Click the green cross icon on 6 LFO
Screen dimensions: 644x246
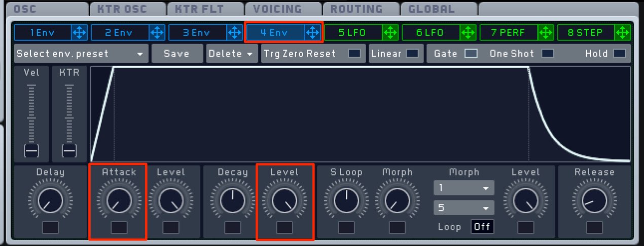tap(468, 33)
